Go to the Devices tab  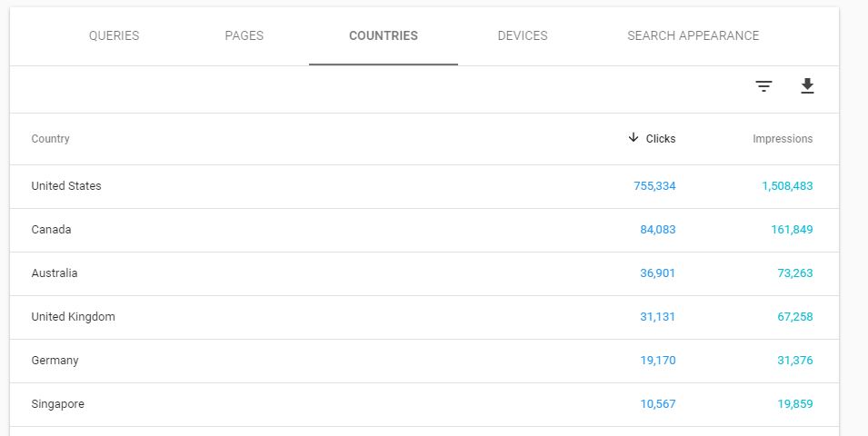pos(523,36)
